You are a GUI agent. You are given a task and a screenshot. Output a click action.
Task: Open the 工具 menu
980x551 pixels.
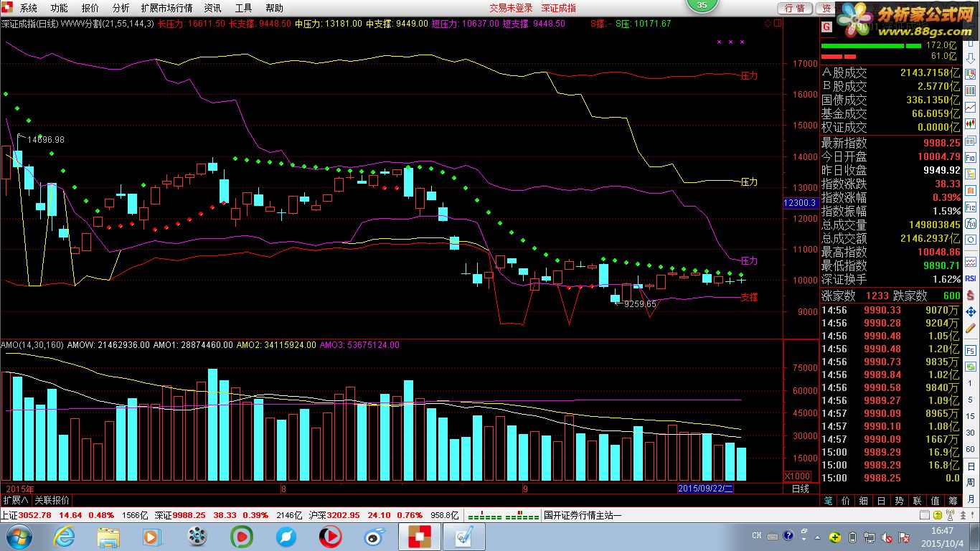(243, 8)
